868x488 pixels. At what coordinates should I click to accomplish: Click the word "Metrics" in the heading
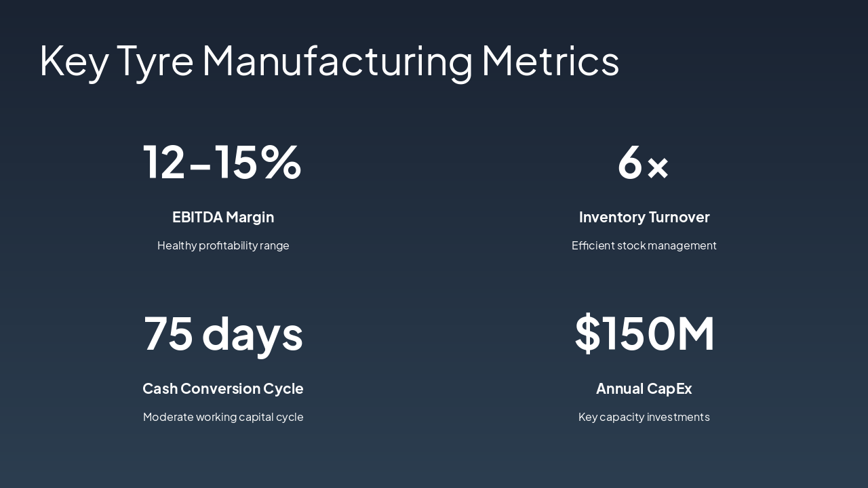tap(550, 61)
